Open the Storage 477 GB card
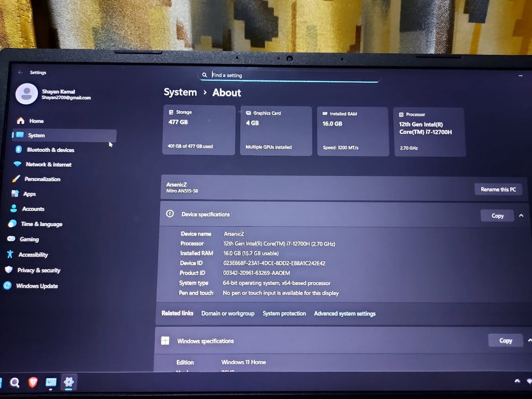Viewport: 532px width, 399px height. (x=199, y=130)
